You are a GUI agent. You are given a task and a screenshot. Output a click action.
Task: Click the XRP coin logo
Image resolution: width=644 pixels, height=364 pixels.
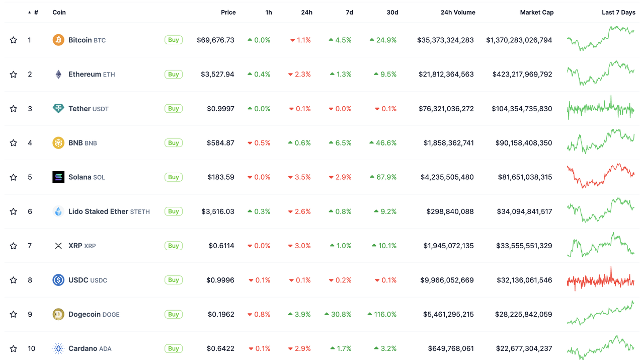pos(58,246)
